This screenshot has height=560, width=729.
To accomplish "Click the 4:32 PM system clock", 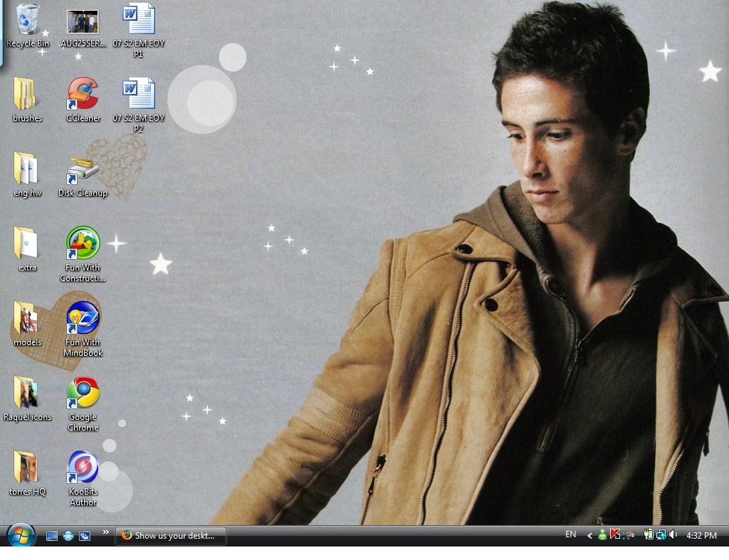I will 701,536.
